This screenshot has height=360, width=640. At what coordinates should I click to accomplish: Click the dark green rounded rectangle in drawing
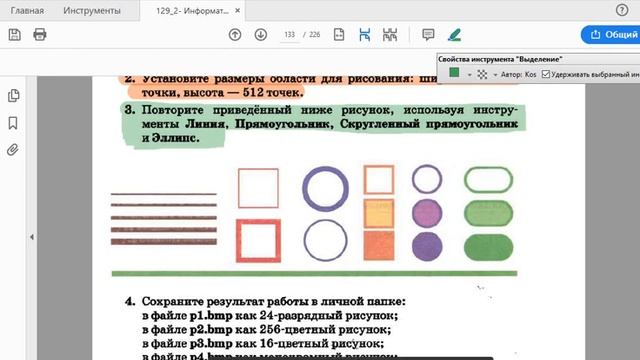coord(489,247)
